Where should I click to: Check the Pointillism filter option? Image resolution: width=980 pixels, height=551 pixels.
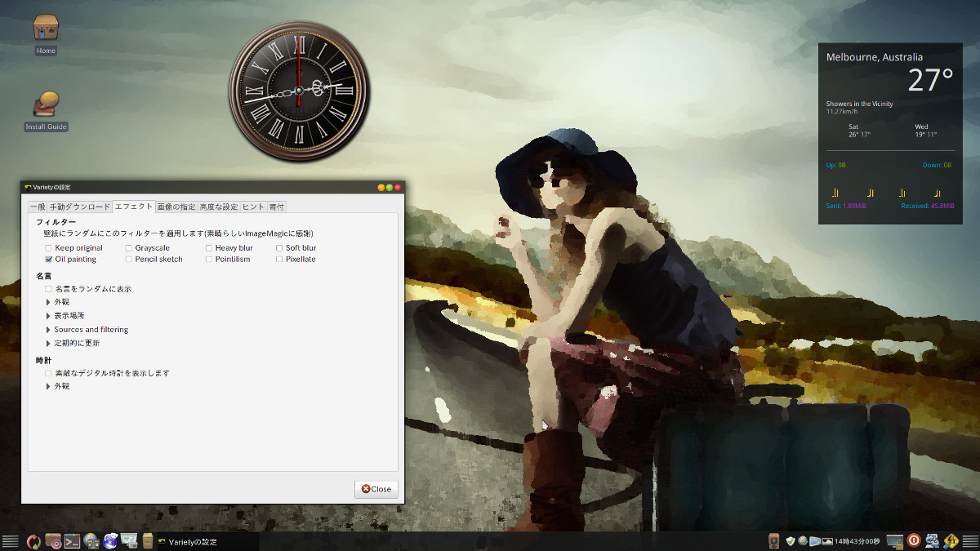pos(209,260)
